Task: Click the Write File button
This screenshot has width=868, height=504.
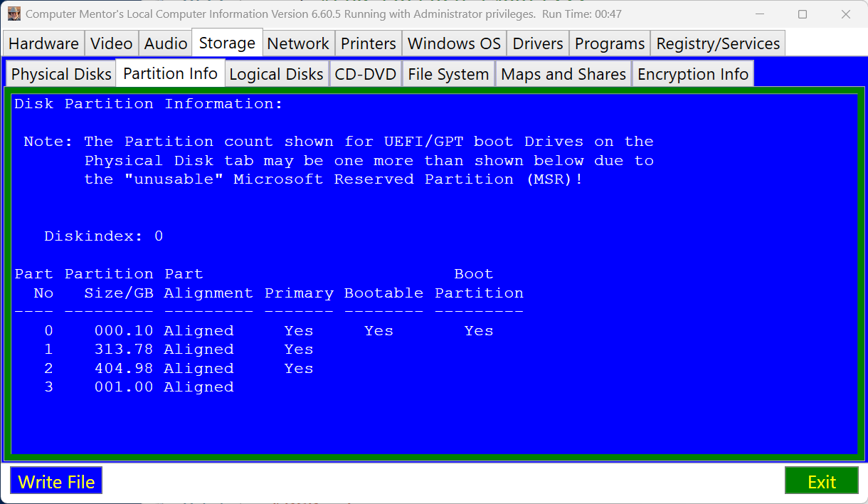Action: pos(55,481)
